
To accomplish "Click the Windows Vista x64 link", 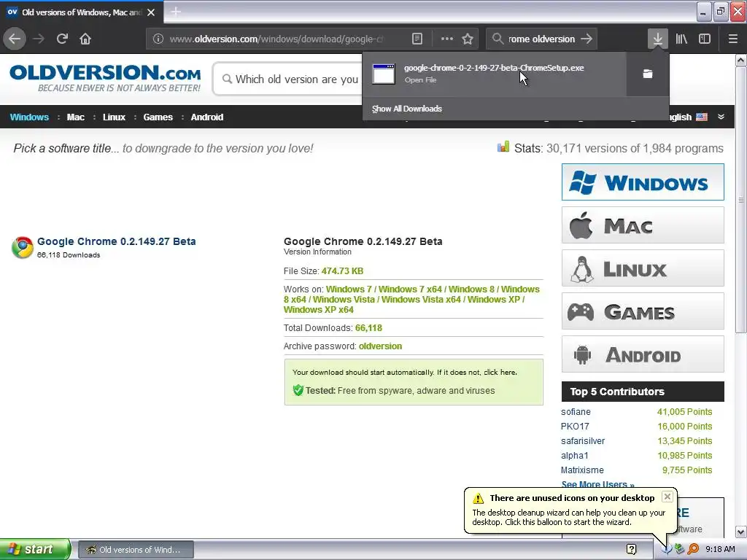I will pyautogui.click(x=421, y=300).
